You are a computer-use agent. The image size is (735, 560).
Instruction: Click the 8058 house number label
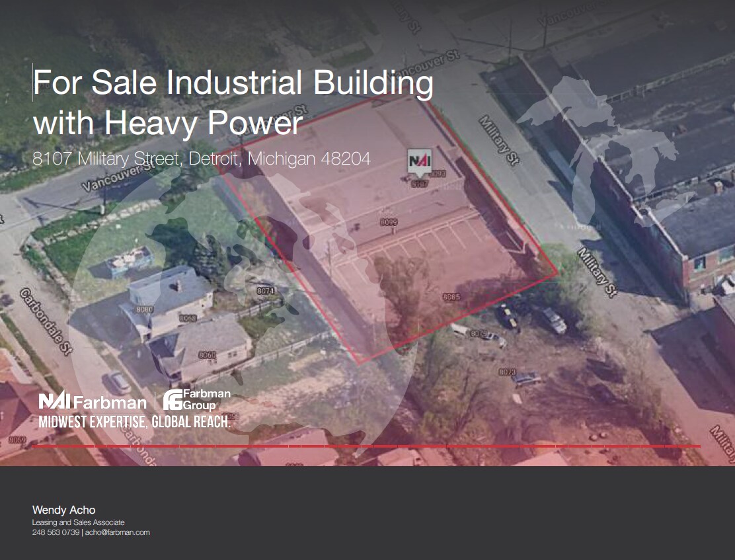pyautogui.click(x=188, y=319)
